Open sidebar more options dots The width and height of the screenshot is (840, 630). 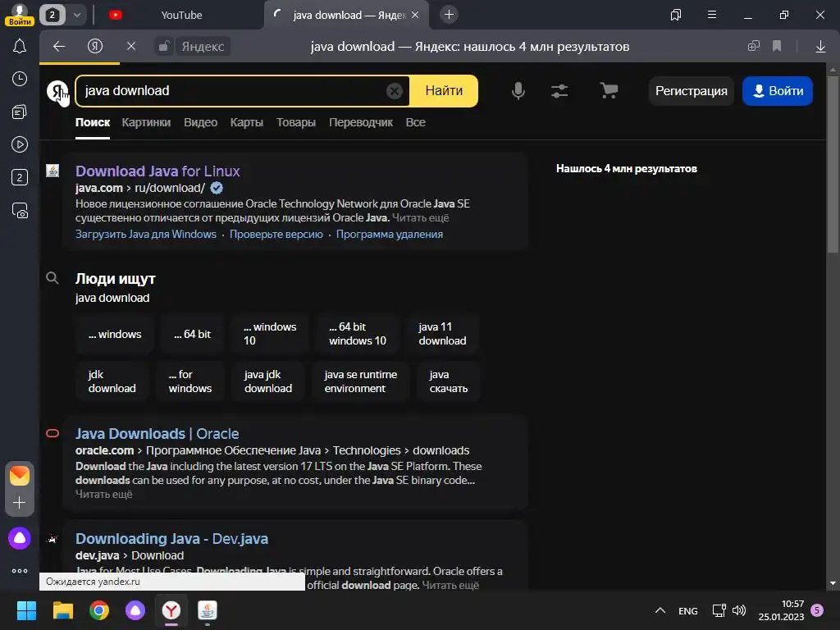20,571
